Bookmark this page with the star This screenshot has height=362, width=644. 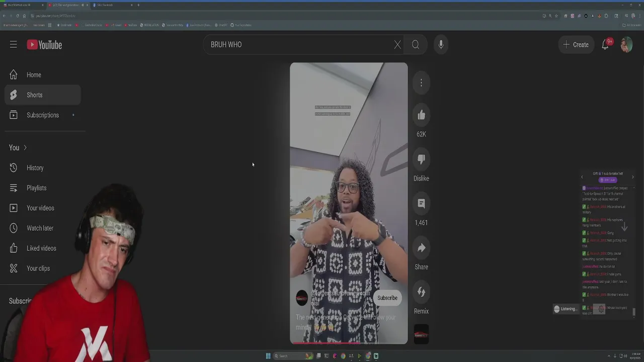pyautogui.click(x=556, y=16)
